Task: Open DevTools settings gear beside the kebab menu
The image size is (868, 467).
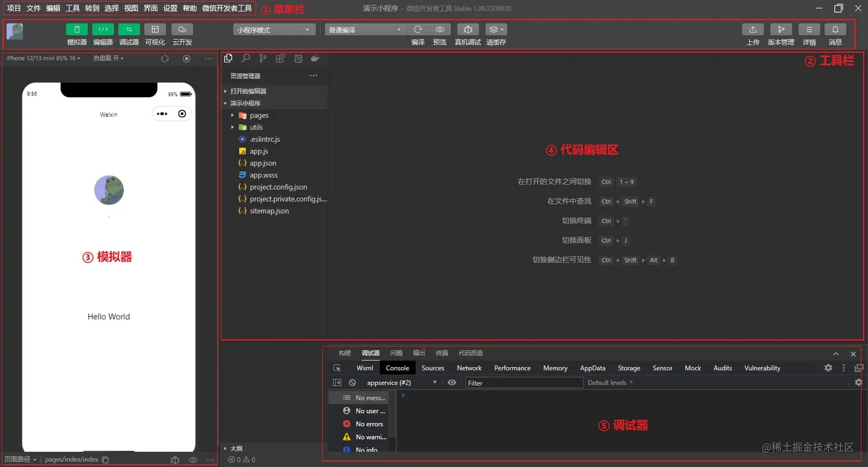Action: (828, 368)
